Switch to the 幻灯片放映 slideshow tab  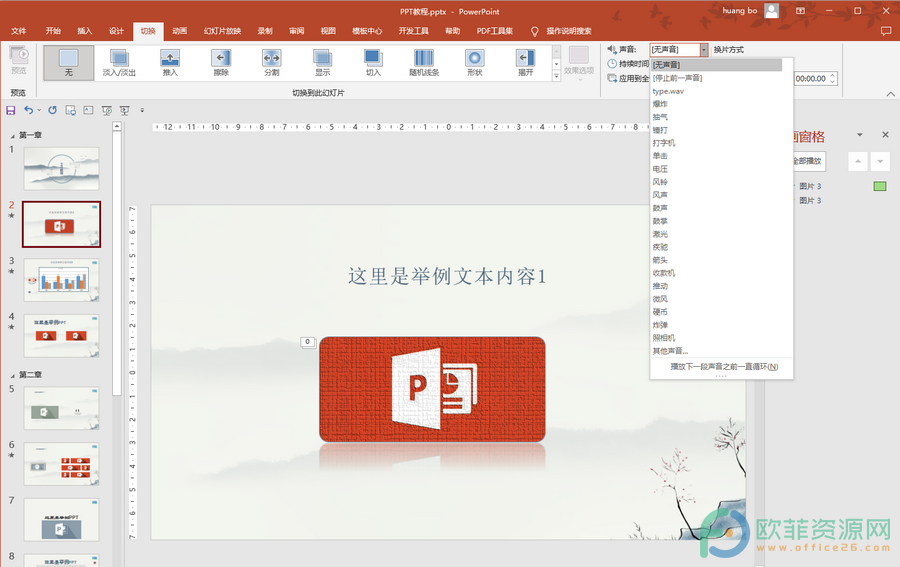point(222,31)
